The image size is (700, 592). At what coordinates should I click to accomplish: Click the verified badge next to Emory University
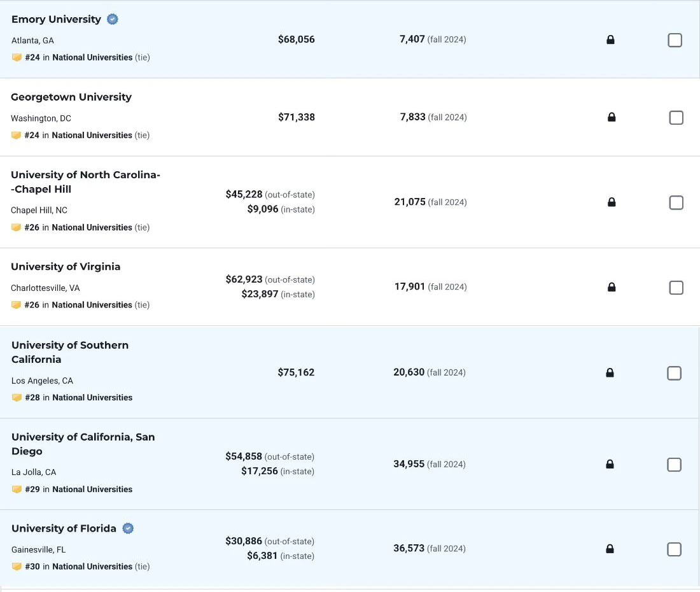[113, 19]
